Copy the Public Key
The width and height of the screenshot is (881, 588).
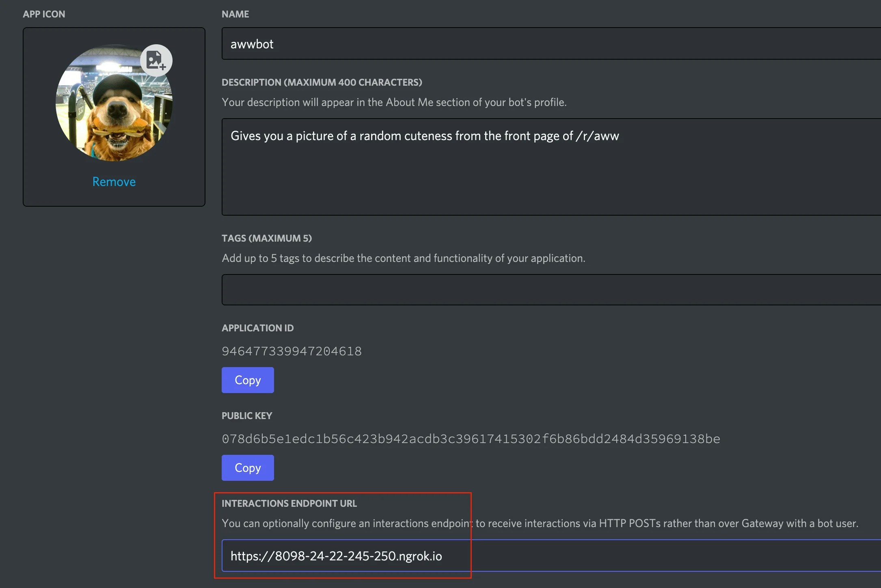tap(248, 467)
